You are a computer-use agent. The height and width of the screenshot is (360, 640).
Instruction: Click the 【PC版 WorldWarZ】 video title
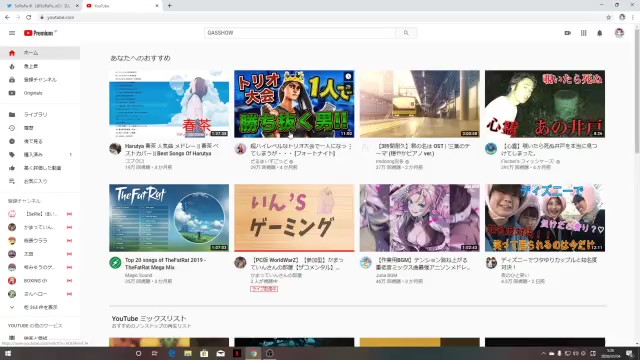click(297, 264)
